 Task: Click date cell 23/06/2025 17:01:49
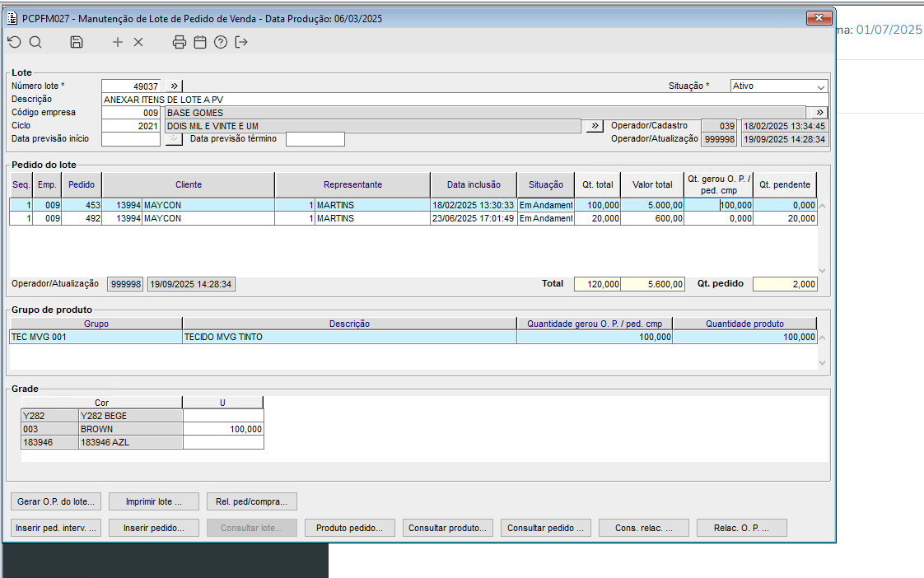[x=474, y=218]
